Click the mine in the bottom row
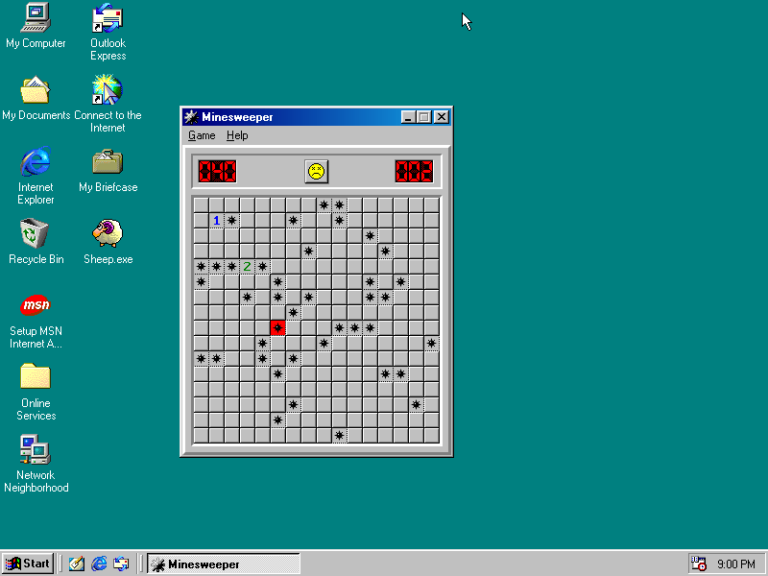 [x=339, y=435]
